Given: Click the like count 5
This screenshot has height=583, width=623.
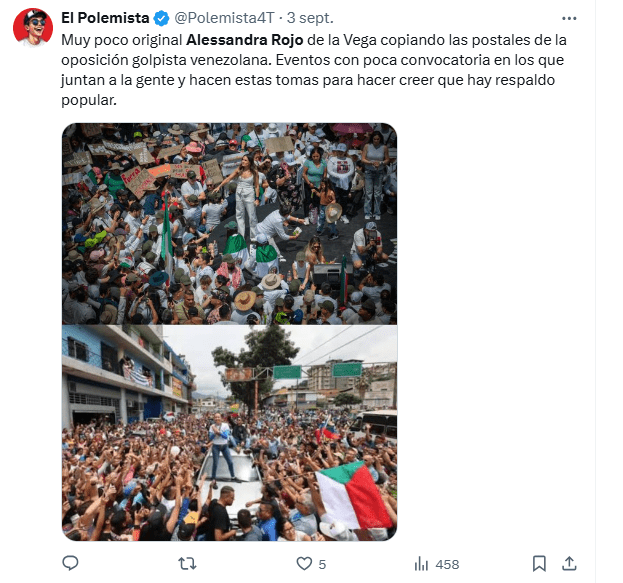Looking at the screenshot, I should pyautogui.click(x=322, y=564).
